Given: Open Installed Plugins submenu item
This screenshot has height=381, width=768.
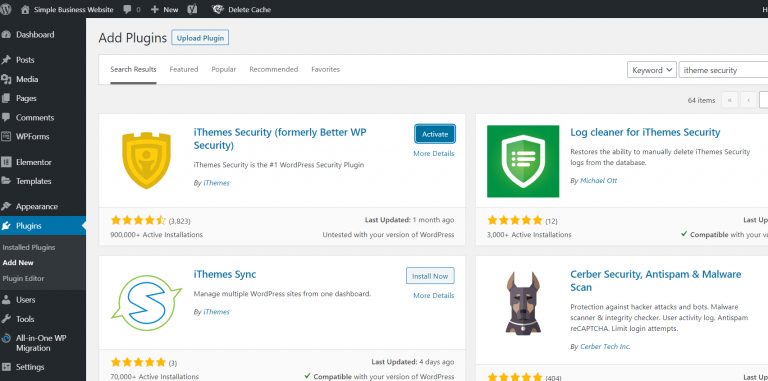Looking at the screenshot, I should 29,247.
